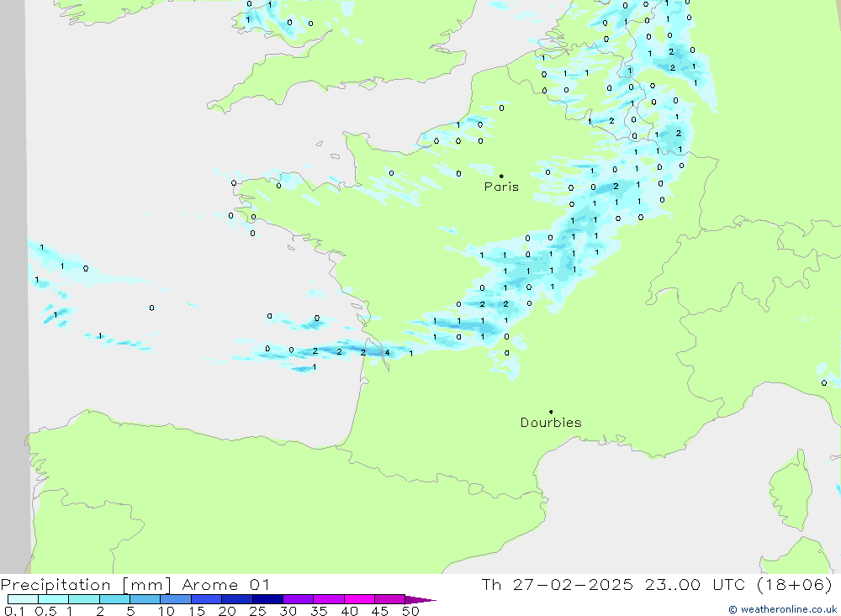Pick the 5–10 mm legend swatch
This screenshot has width=841, height=616.
(x=145, y=599)
